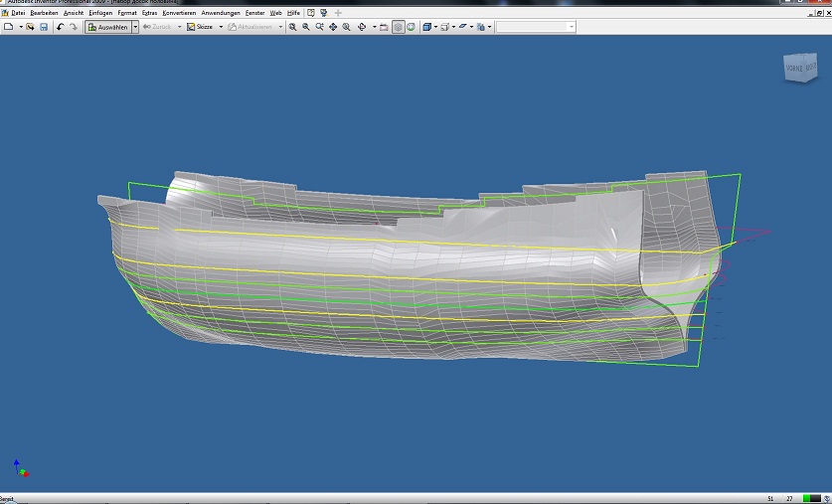The height and width of the screenshot is (504, 832).
Task: Click the New document icon
Action: coord(9,27)
